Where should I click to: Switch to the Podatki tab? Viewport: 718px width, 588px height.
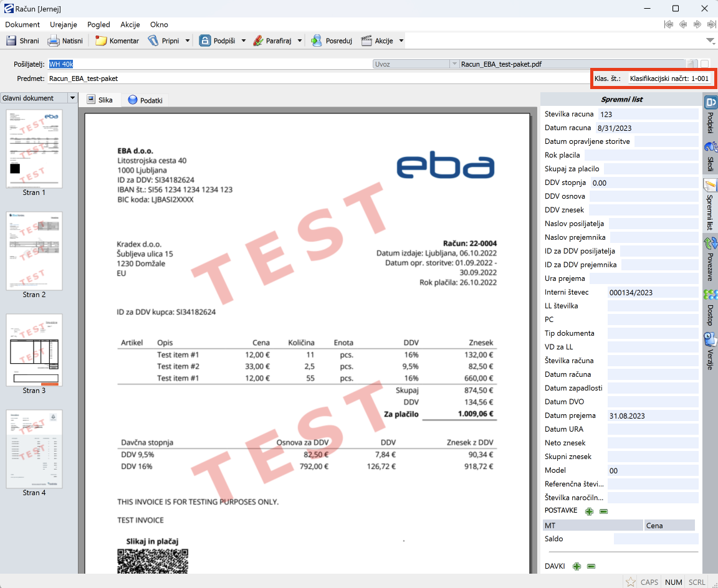point(145,100)
